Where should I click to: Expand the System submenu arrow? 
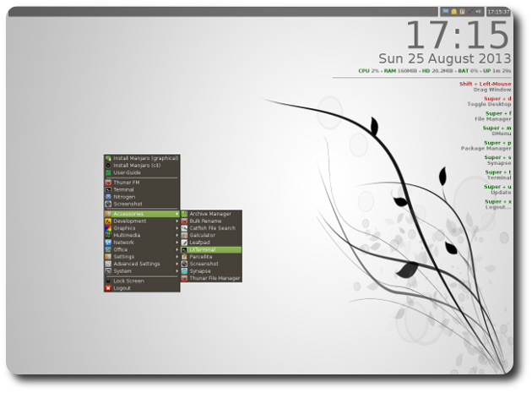click(x=176, y=271)
